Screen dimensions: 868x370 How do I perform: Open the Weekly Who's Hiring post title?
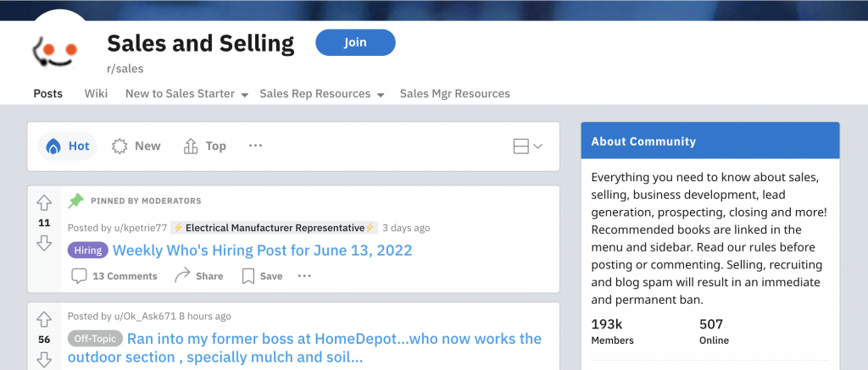coord(262,251)
